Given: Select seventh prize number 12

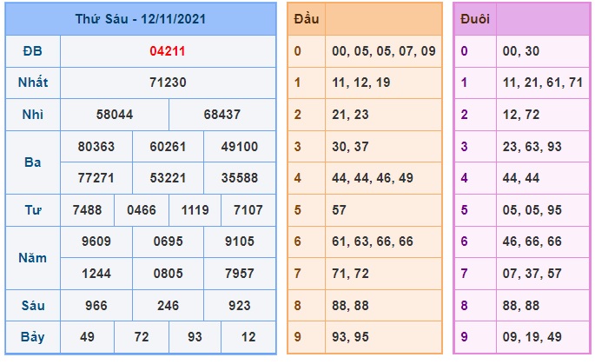Looking at the screenshot, I should click(x=248, y=337).
